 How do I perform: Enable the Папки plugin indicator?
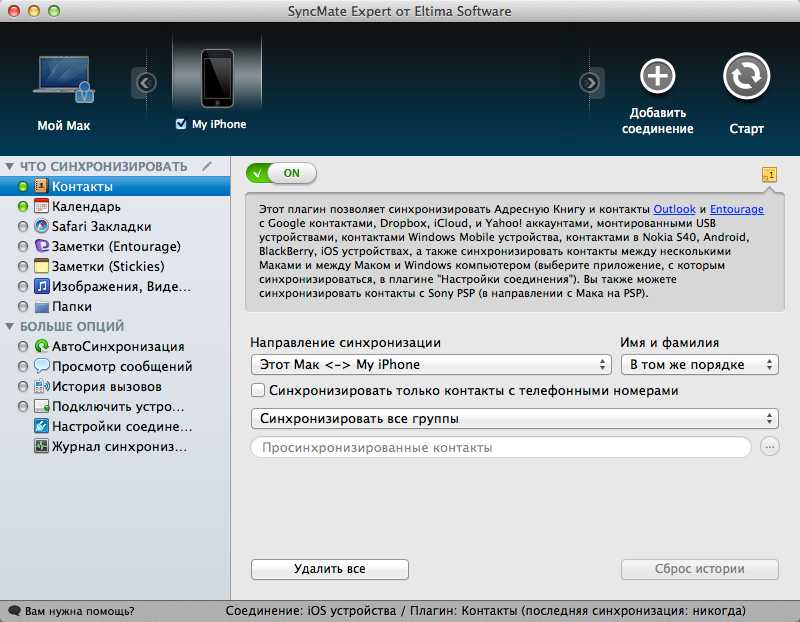point(22,306)
